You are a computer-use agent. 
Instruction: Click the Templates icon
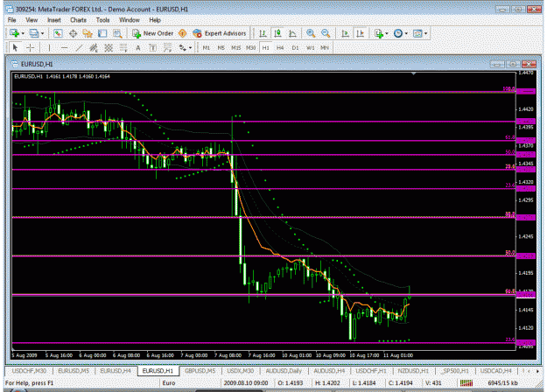[x=417, y=33]
